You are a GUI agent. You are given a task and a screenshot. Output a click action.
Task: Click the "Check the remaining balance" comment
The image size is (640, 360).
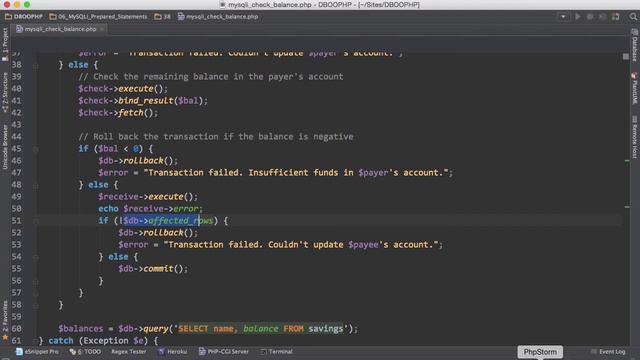211,77
